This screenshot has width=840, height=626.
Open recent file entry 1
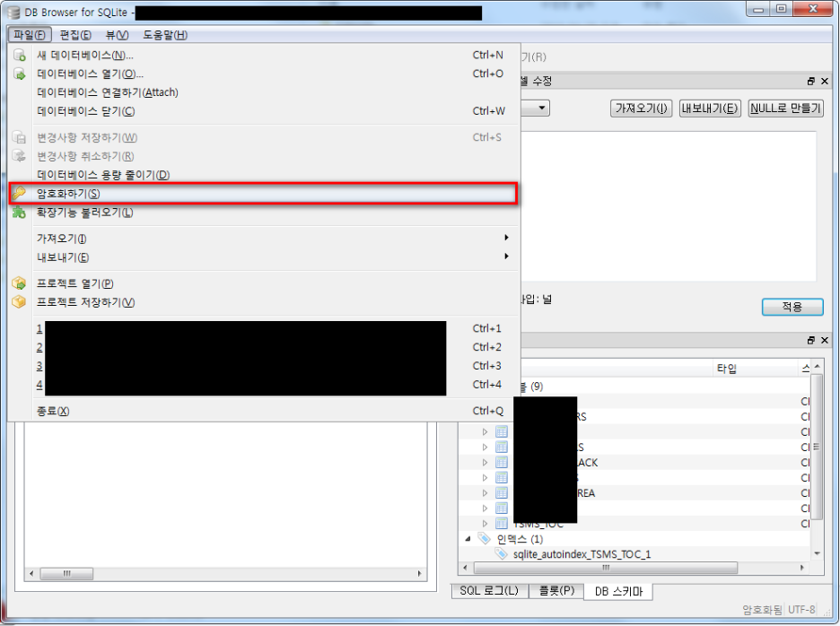tap(264, 329)
